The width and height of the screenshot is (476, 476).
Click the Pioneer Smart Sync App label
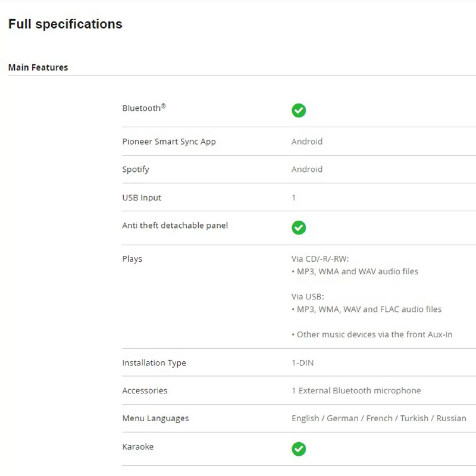pyautogui.click(x=169, y=142)
